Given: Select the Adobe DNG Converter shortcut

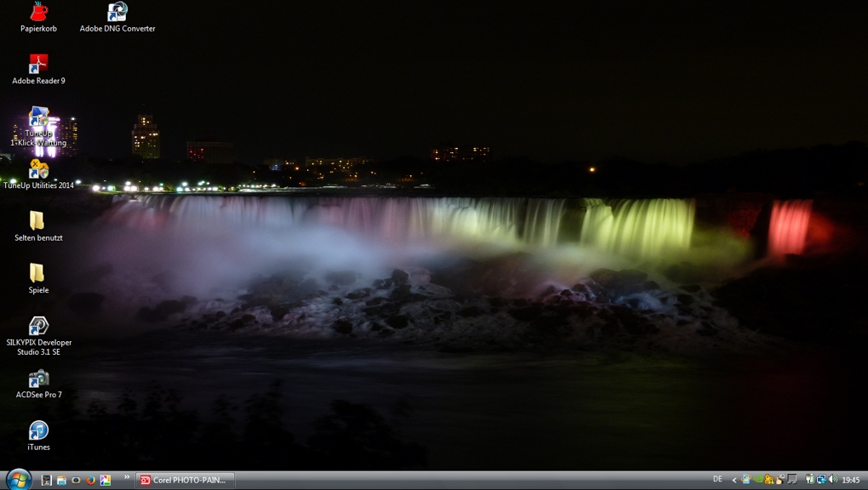Looking at the screenshot, I should click(x=117, y=17).
